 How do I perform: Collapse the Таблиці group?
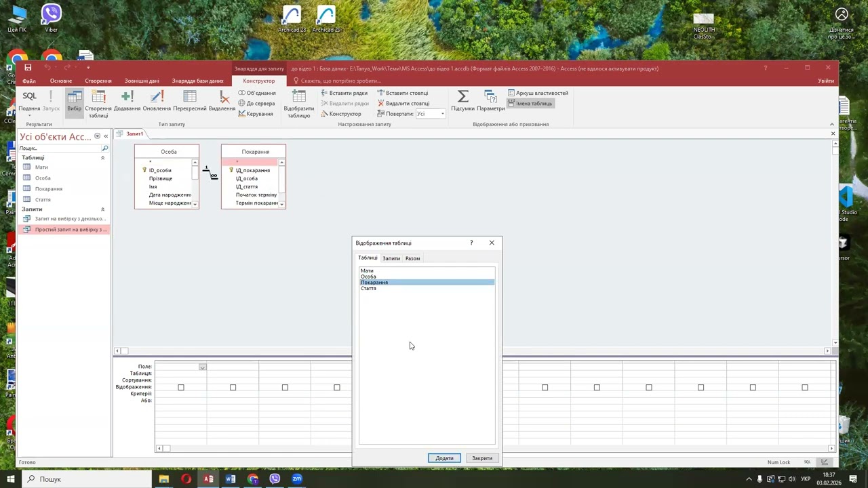pos(102,158)
